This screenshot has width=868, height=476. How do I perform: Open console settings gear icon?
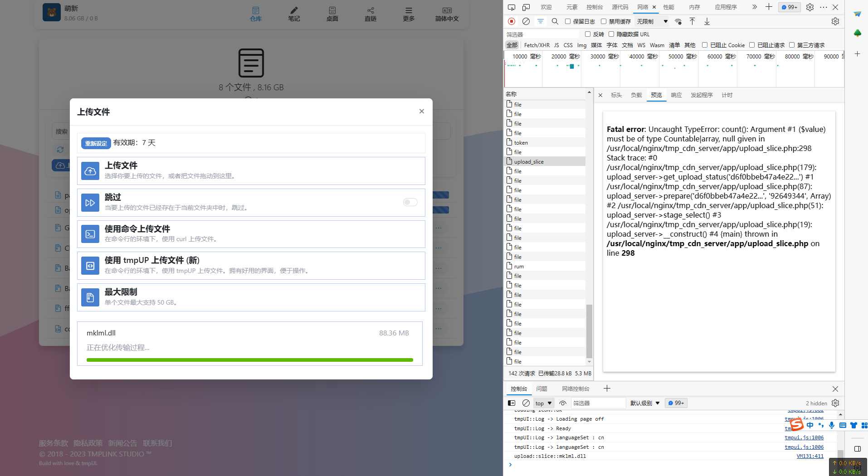tap(835, 403)
